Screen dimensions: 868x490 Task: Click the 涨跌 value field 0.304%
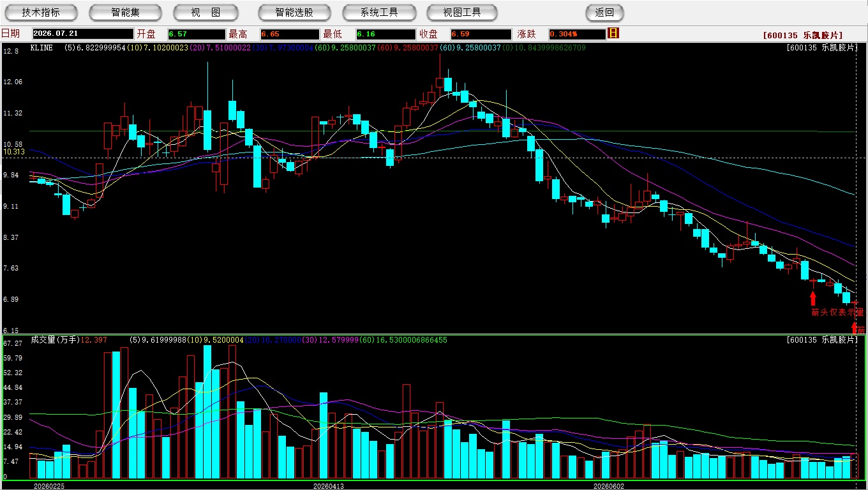tap(576, 34)
